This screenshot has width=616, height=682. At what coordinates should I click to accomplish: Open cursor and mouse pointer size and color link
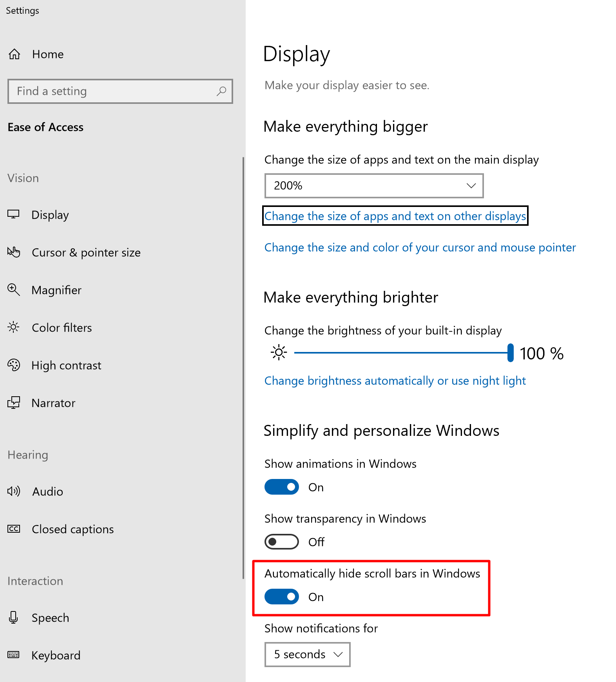point(420,247)
